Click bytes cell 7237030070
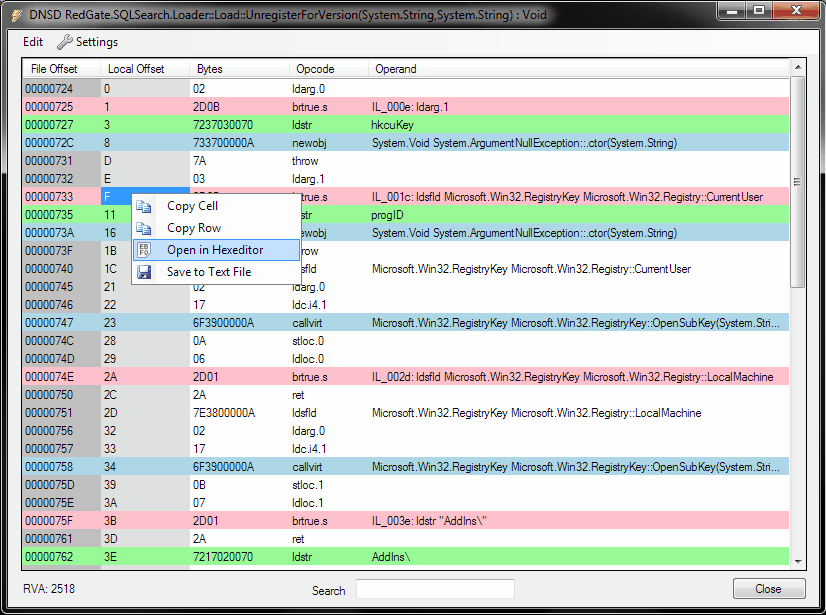 pyautogui.click(x=239, y=125)
